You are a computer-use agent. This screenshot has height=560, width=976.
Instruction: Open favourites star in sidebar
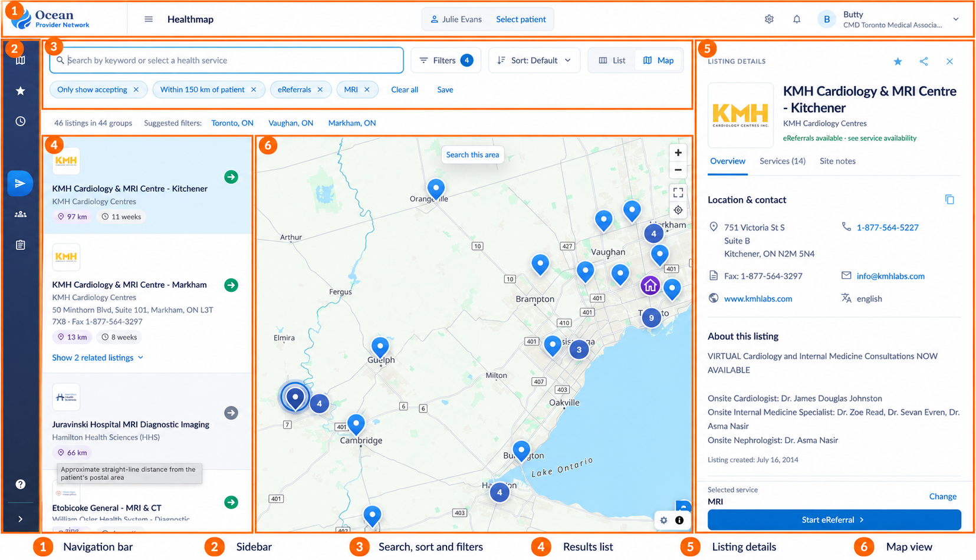pos(21,91)
